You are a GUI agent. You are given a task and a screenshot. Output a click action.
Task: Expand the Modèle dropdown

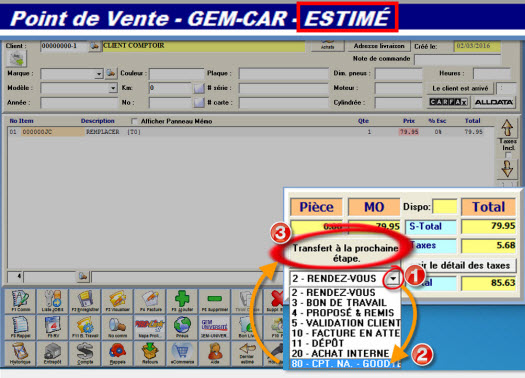113,88
